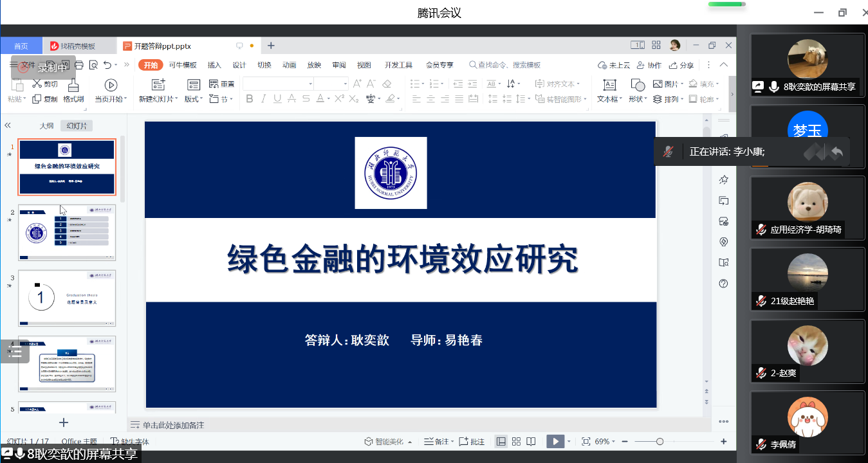868x463 pixels.
Task: Open the Insert (插入) ribbon tab
Action: coord(214,65)
